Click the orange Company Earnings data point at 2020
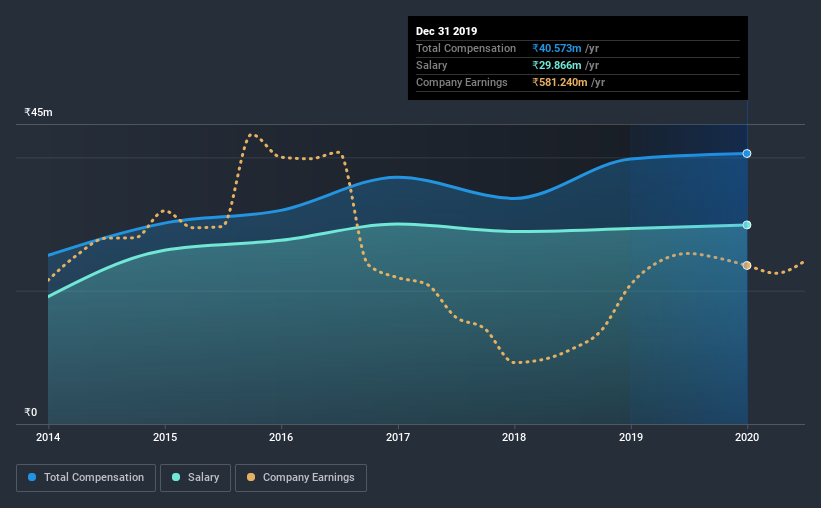 point(747,266)
